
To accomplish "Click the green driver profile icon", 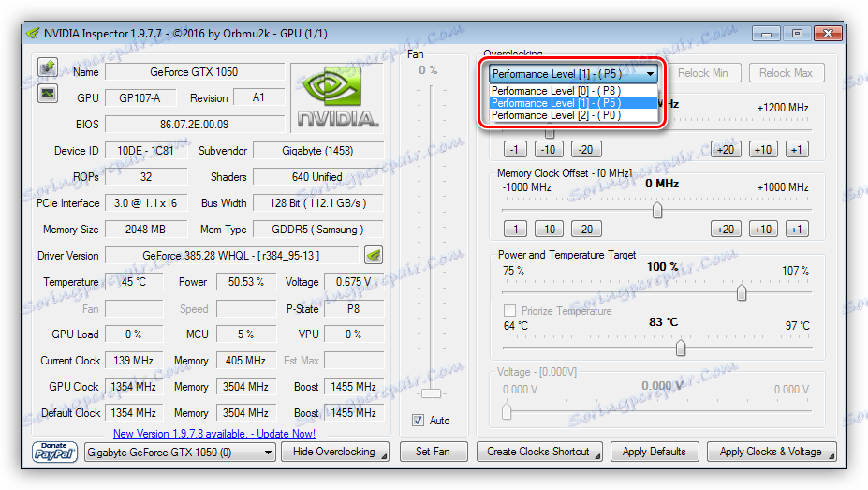I will [374, 255].
